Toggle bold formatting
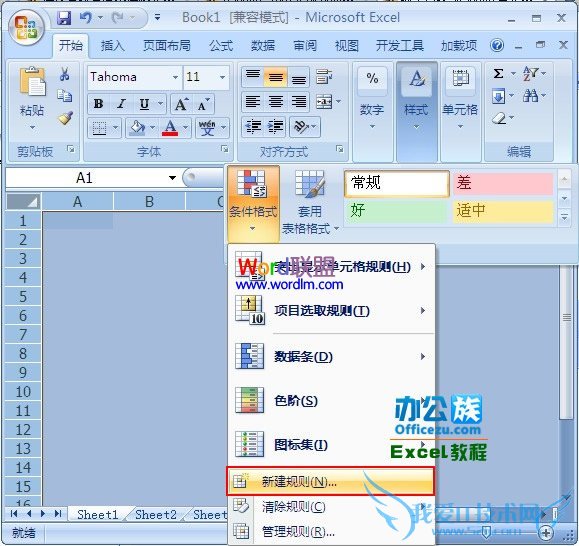This screenshot has height=546, width=579. 99,104
